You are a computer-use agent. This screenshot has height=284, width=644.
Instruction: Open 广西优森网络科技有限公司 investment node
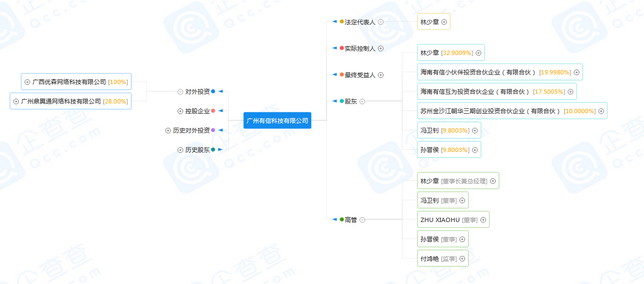click(x=76, y=82)
